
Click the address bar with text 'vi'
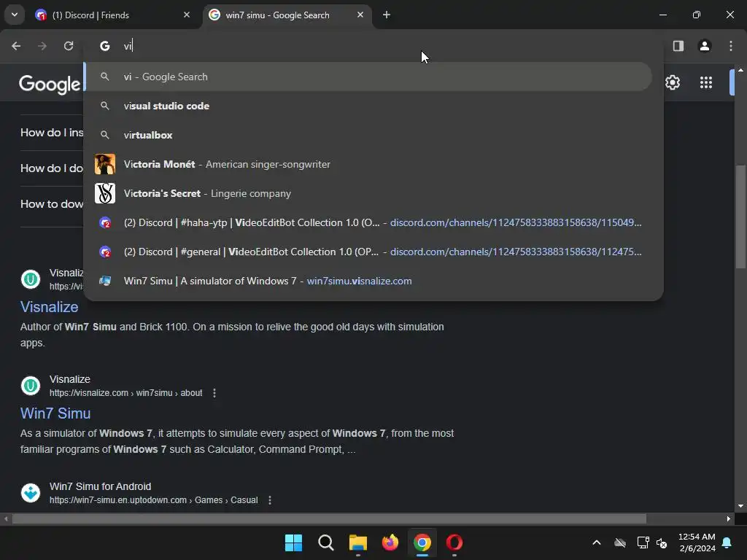[x=371, y=46]
